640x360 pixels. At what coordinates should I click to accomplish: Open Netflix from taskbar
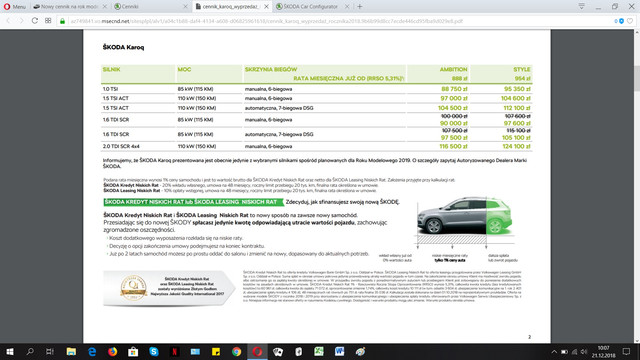[174, 351]
